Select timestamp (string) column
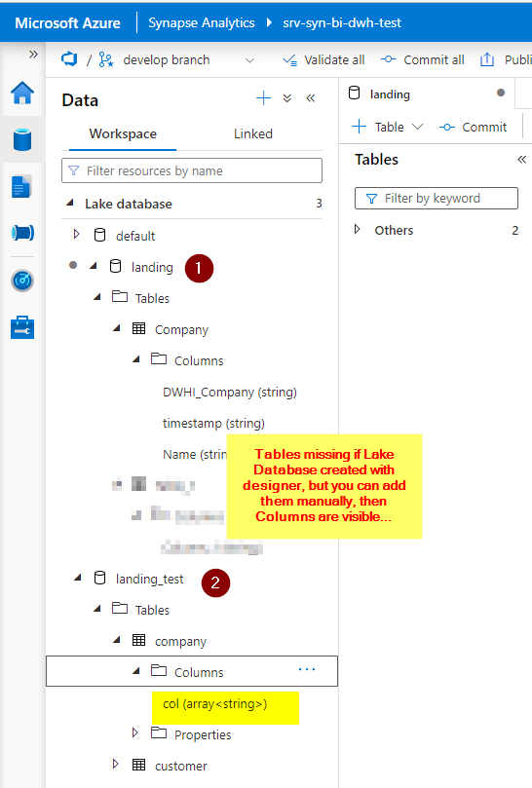 213,423
